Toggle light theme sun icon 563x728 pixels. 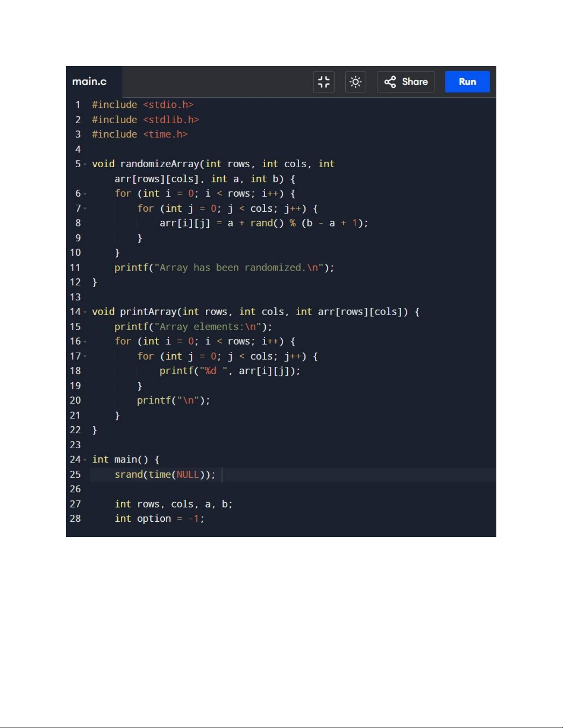(x=355, y=82)
